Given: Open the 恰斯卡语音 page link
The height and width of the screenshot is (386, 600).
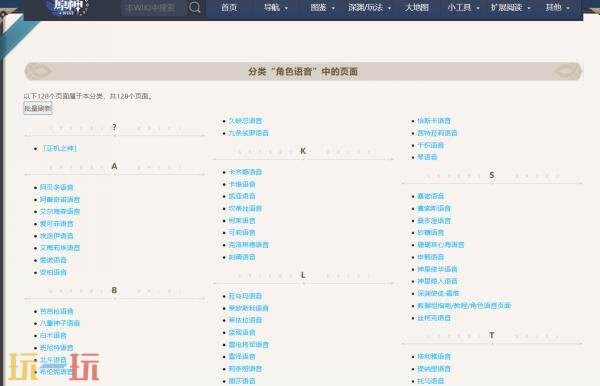Looking at the screenshot, I should [434, 121].
